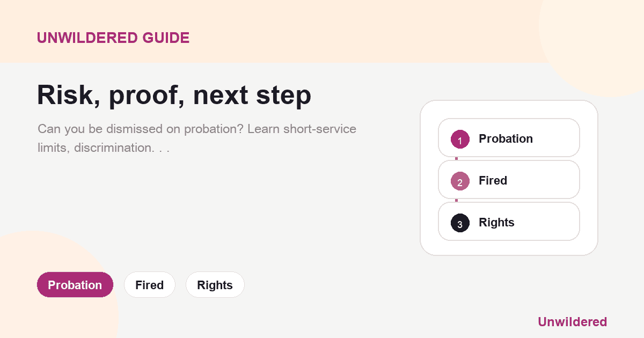
Task: Click the pink number 2 circle
Action: (x=460, y=181)
